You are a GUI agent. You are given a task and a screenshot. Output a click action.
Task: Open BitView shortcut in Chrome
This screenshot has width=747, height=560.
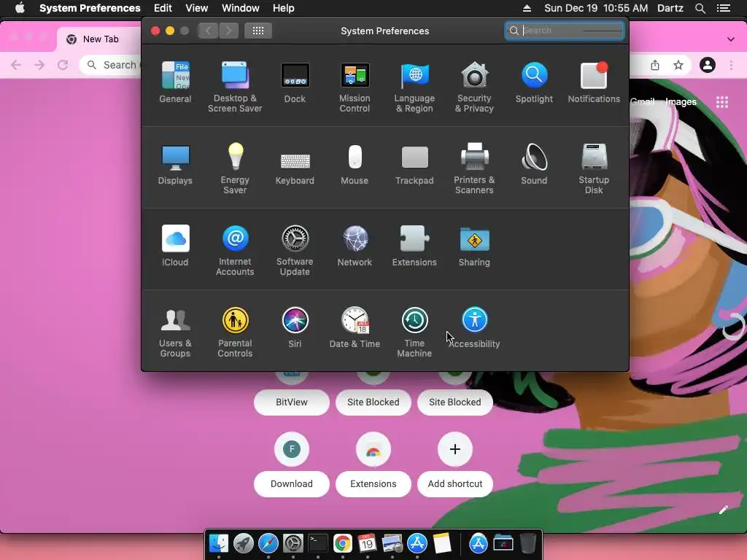click(x=292, y=402)
